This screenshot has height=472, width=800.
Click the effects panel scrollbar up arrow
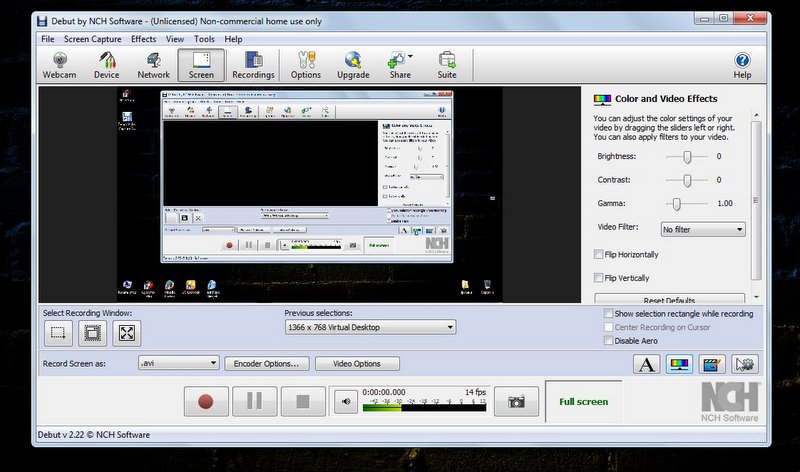pyautogui.click(x=756, y=115)
